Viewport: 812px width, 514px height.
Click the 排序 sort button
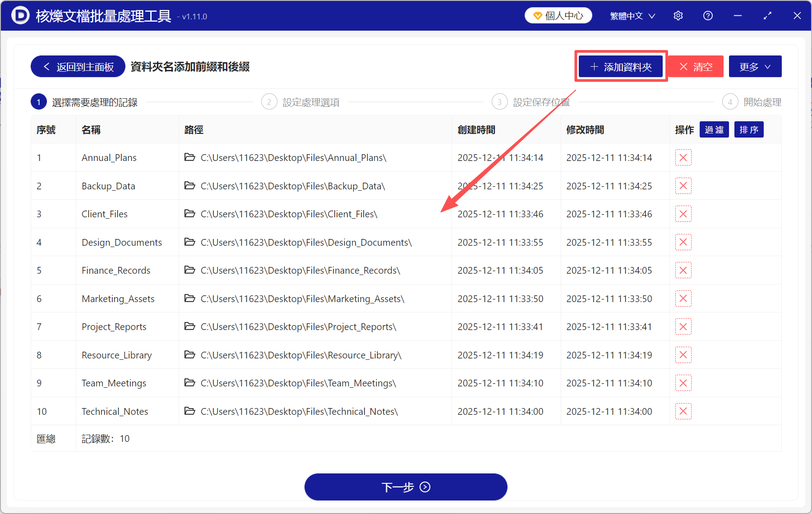point(749,129)
